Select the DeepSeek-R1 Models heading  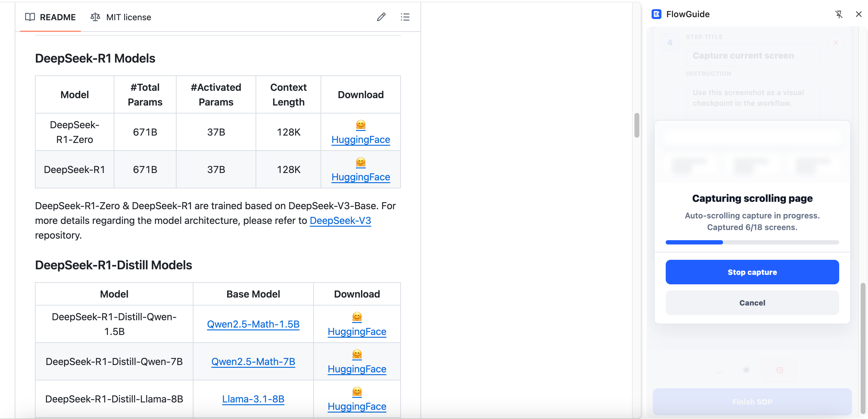(95, 58)
